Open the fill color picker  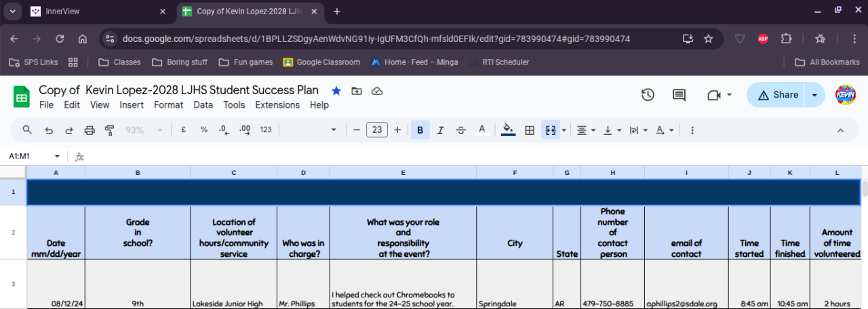point(508,130)
